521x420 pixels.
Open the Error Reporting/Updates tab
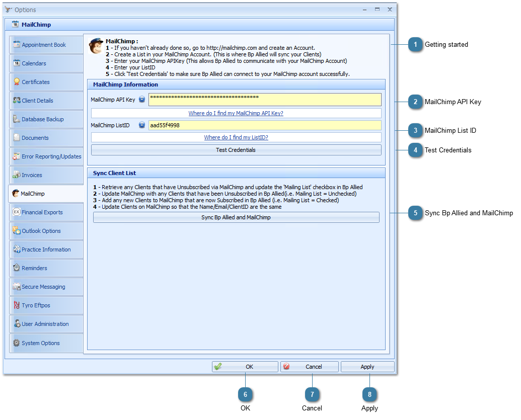(x=46, y=156)
